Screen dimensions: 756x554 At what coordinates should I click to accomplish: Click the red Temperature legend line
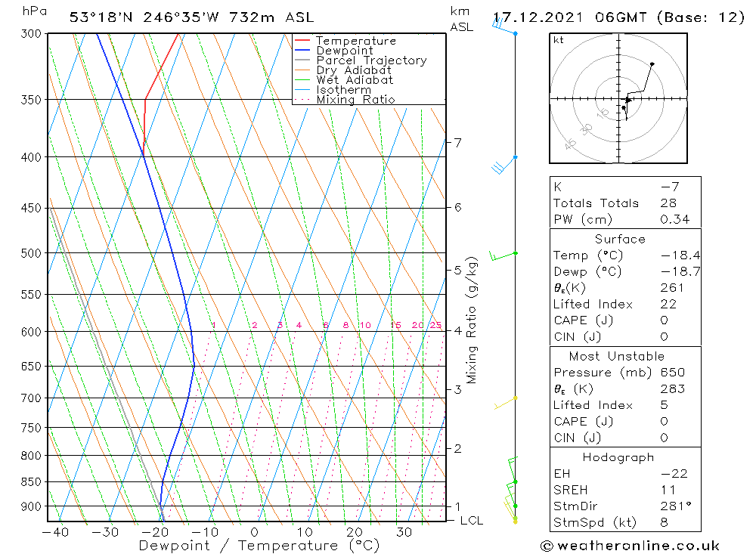click(302, 41)
